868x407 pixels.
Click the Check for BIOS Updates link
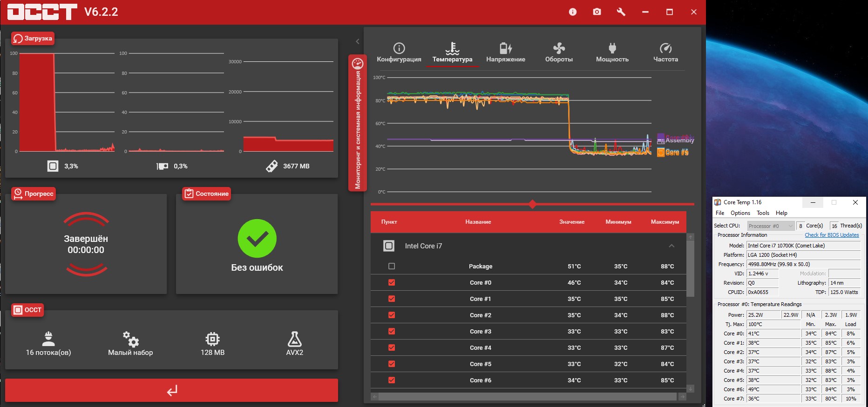[832, 235]
